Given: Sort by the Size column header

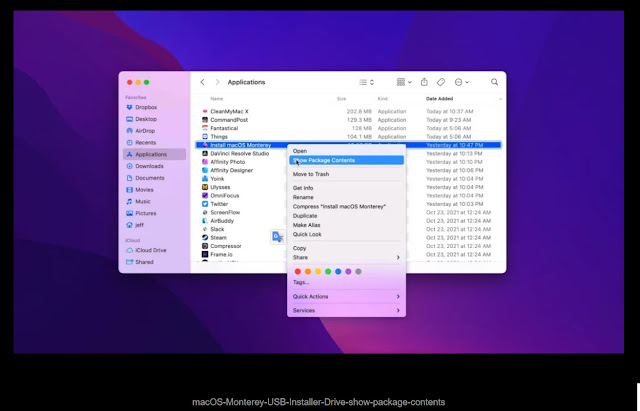Looking at the screenshot, I should pos(342,99).
